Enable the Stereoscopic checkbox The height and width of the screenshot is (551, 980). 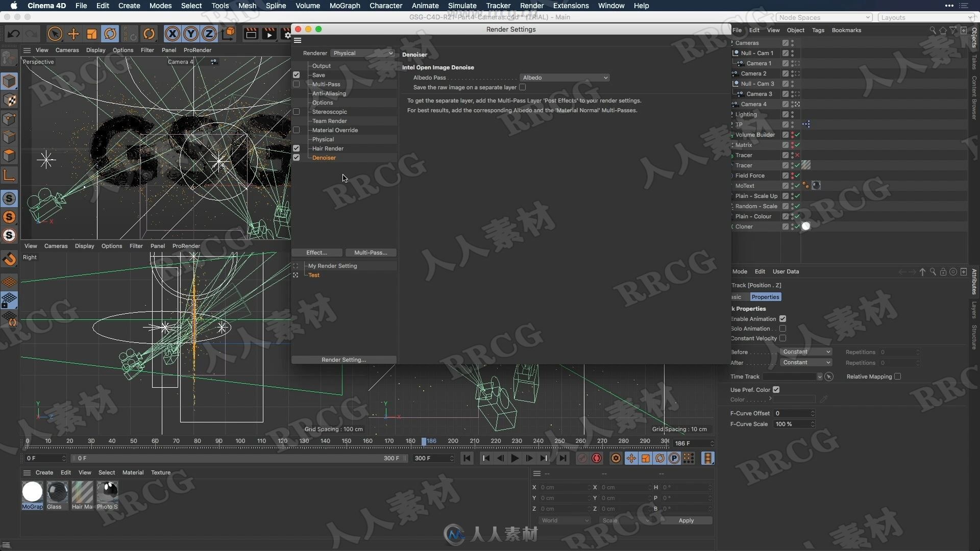296,112
